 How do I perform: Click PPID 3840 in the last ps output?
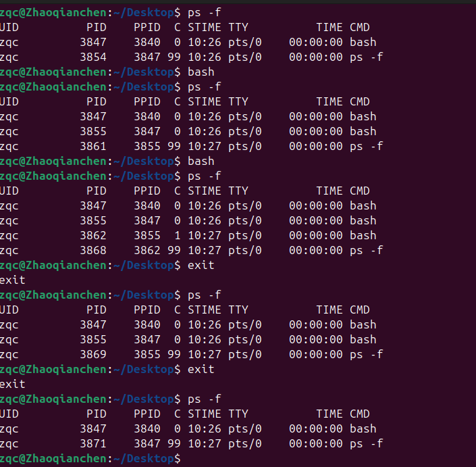pos(147,428)
